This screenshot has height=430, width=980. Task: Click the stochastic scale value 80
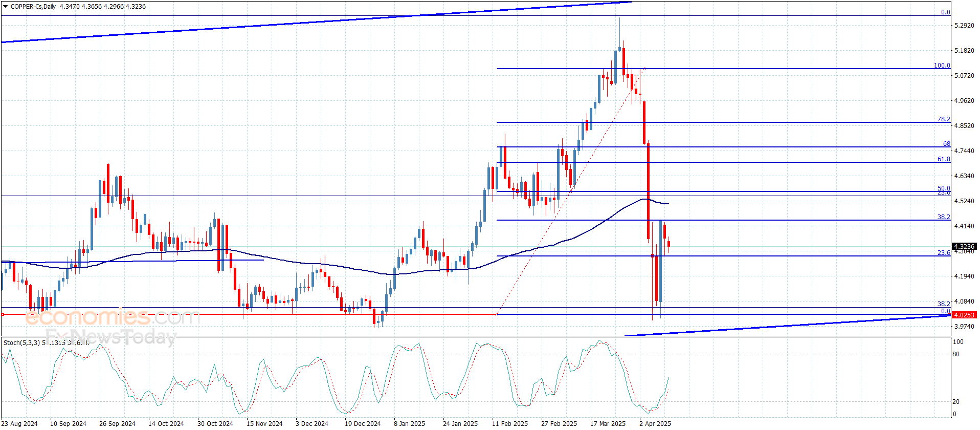point(956,354)
